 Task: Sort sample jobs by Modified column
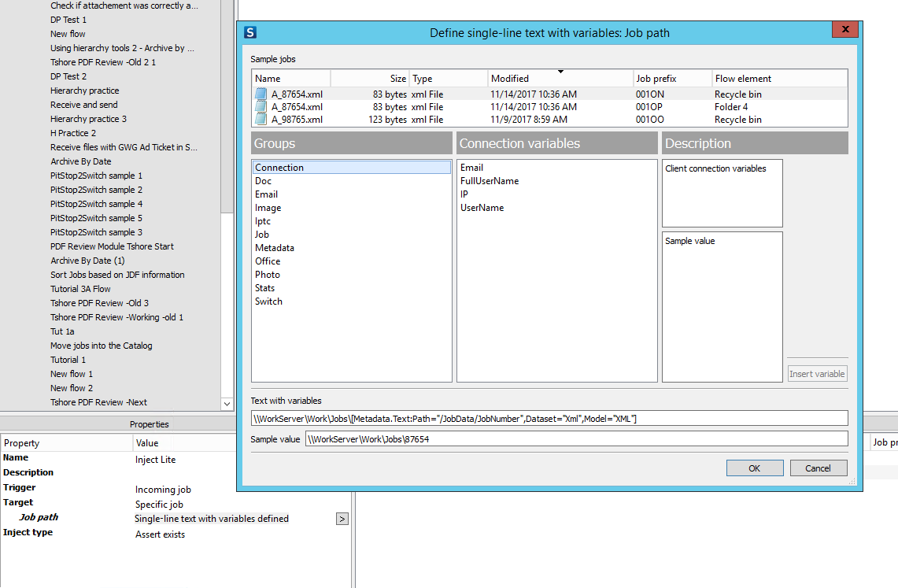pos(560,79)
